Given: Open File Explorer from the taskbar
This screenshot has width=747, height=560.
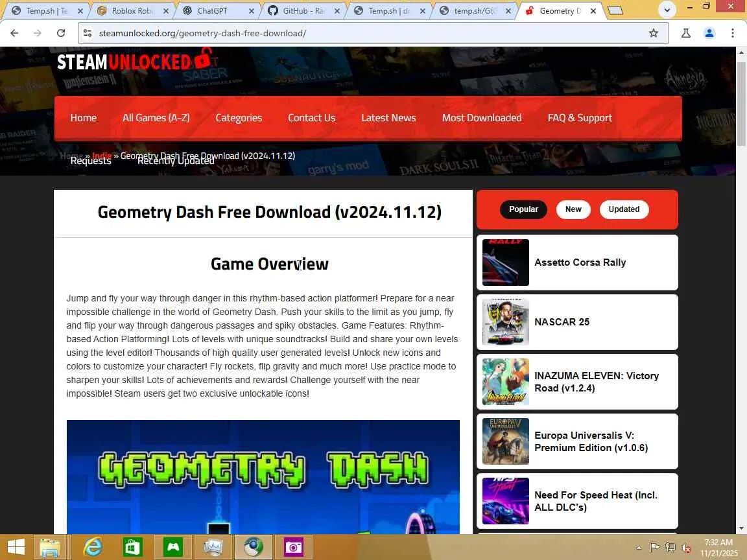Looking at the screenshot, I should pyautogui.click(x=49, y=547).
